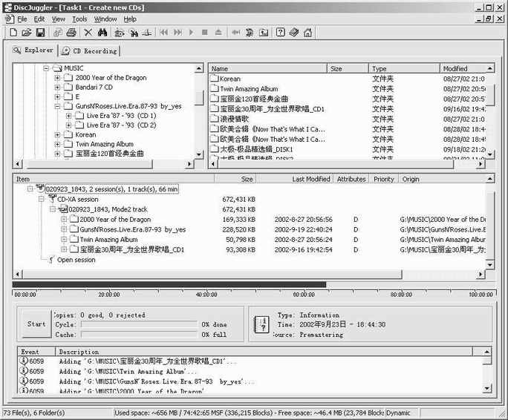Open the Edit menu
Viewport: 508px width, 420px height.
tap(39, 19)
